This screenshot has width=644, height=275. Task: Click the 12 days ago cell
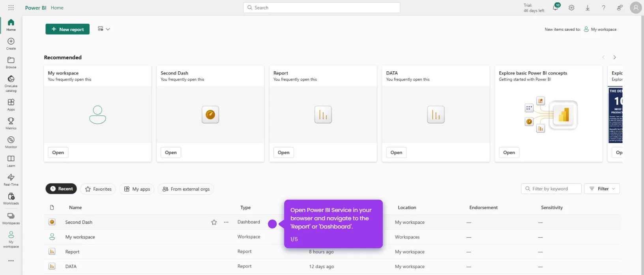click(321, 267)
